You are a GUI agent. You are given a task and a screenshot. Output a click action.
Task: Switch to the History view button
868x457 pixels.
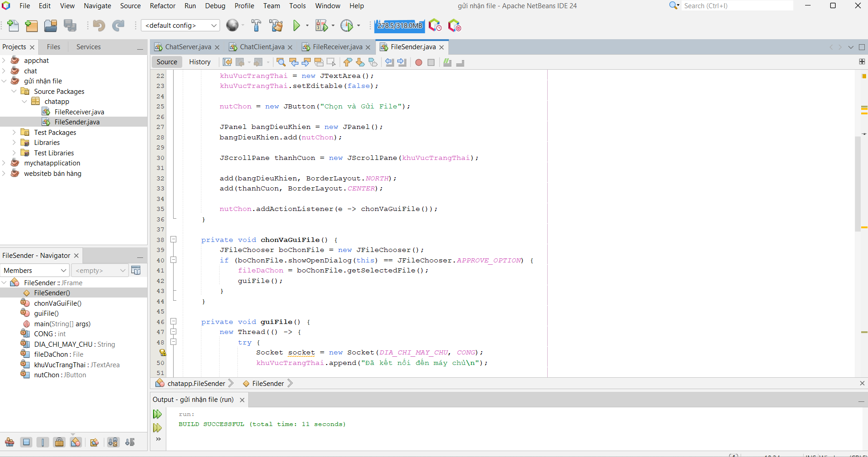pyautogui.click(x=200, y=62)
